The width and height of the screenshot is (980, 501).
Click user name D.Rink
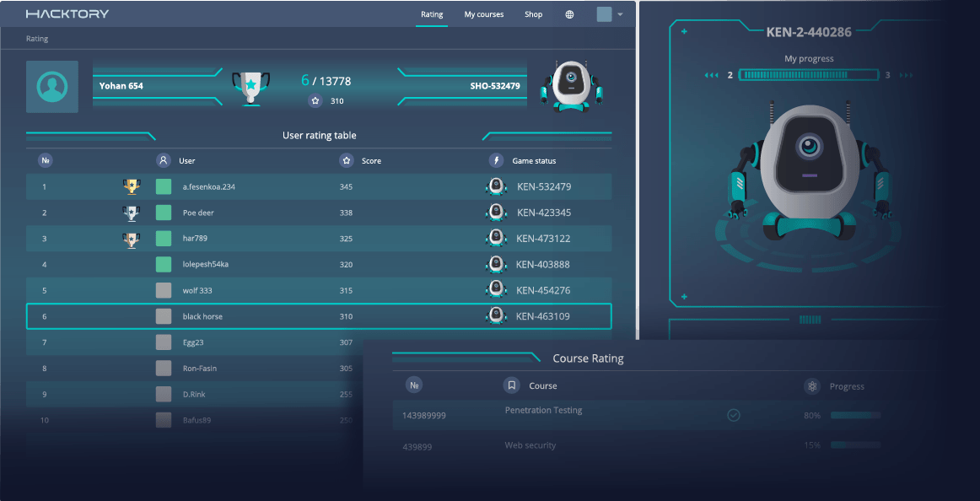194,395
